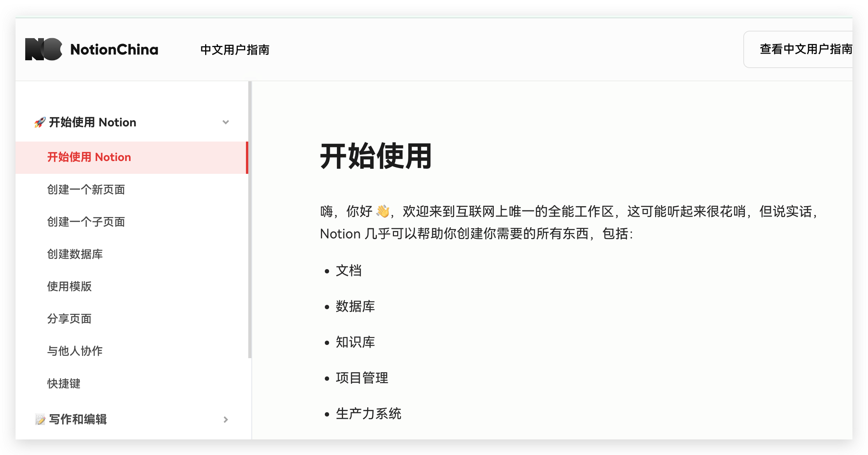Open 中文用户指南 in top navigation

(x=235, y=50)
